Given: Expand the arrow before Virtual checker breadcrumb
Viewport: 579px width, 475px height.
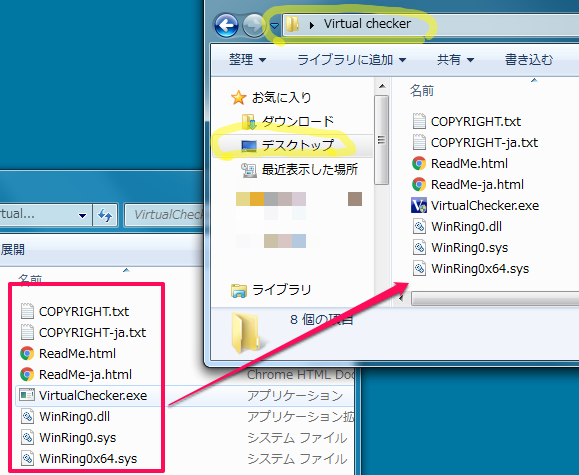Looking at the screenshot, I should 312,25.
